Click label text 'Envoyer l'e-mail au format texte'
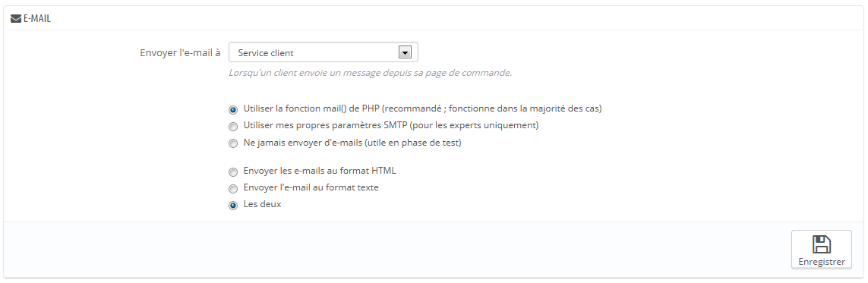868x283 pixels. [x=311, y=187]
